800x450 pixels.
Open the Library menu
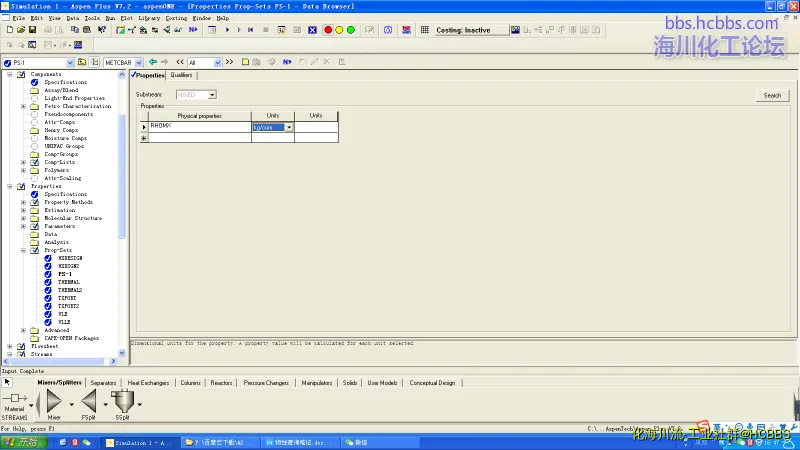(149, 18)
